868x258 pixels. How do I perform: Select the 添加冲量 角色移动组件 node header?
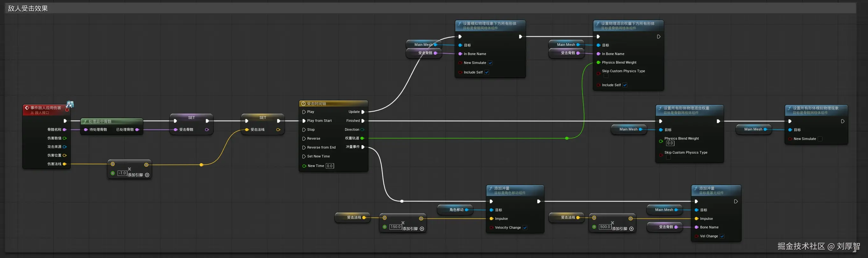515,190
